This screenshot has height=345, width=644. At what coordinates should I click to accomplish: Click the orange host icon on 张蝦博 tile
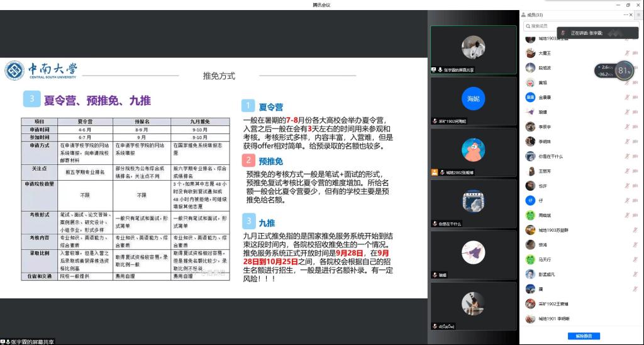click(x=434, y=172)
